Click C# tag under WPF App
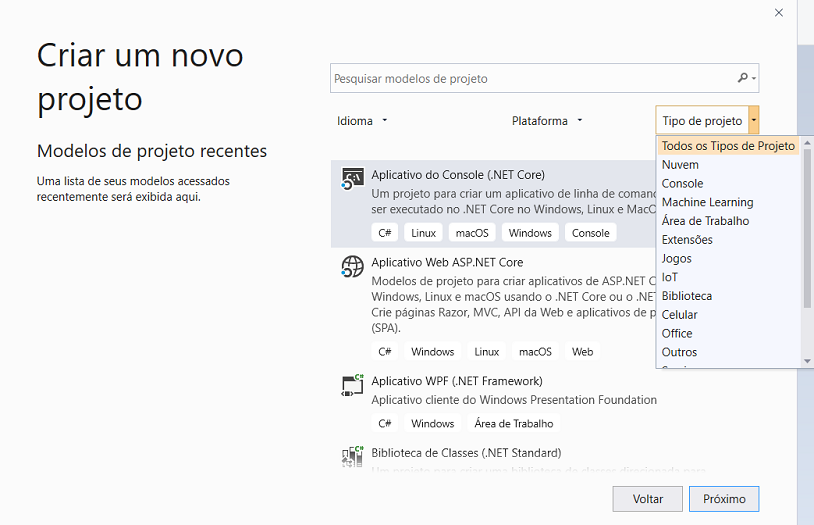 coord(385,423)
